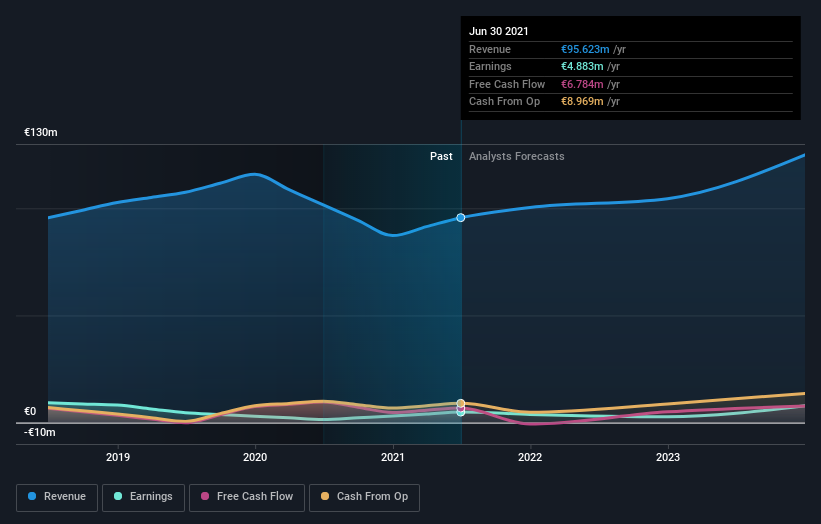
Task: Click the Earnings row label in tooltip
Action: (490, 66)
